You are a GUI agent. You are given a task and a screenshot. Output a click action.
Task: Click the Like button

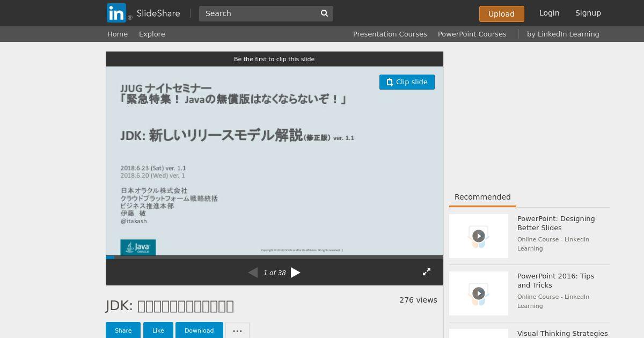tap(158, 330)
